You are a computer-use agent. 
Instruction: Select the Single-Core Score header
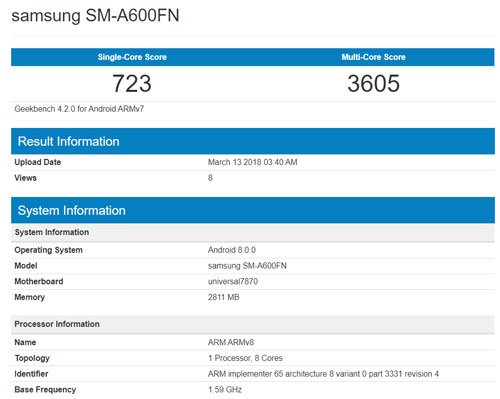132,57
